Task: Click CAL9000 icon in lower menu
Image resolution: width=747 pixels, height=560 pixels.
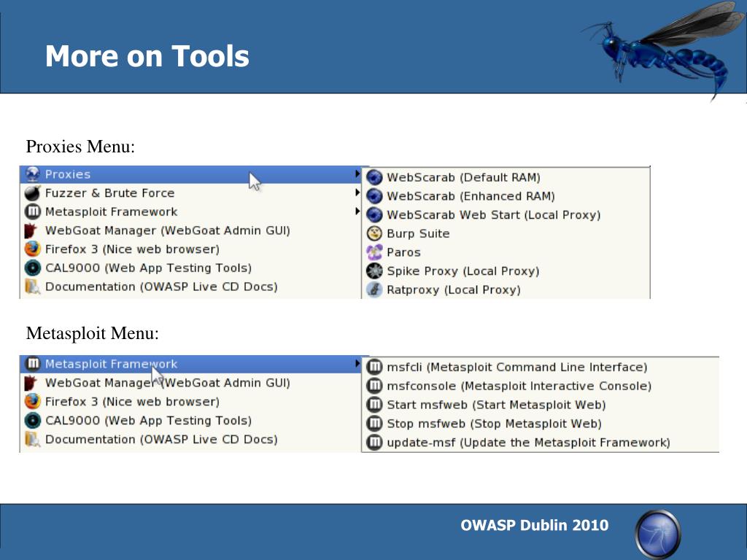Action: pyautogui.click(x=32, y=421)
